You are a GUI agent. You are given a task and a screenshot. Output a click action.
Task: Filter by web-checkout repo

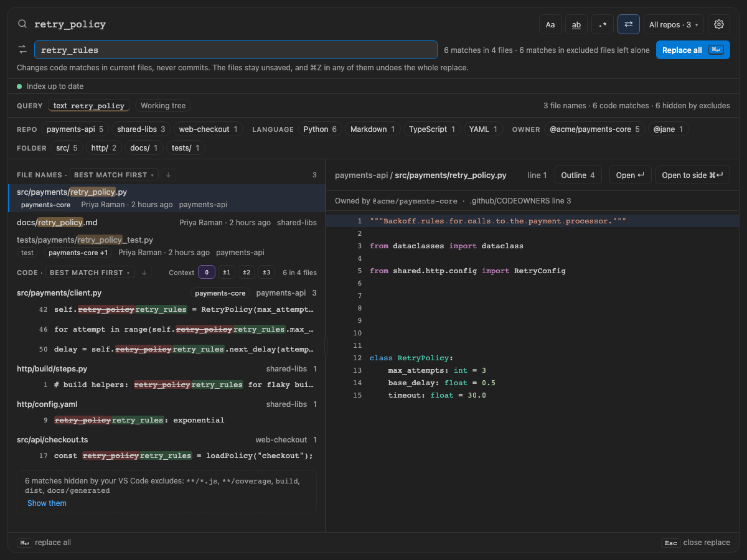(208, 129)
